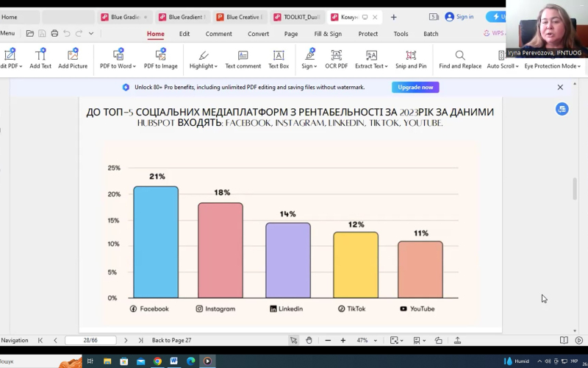Switch to Blue Creative document tab
The image size is (588, 368).
240,17
